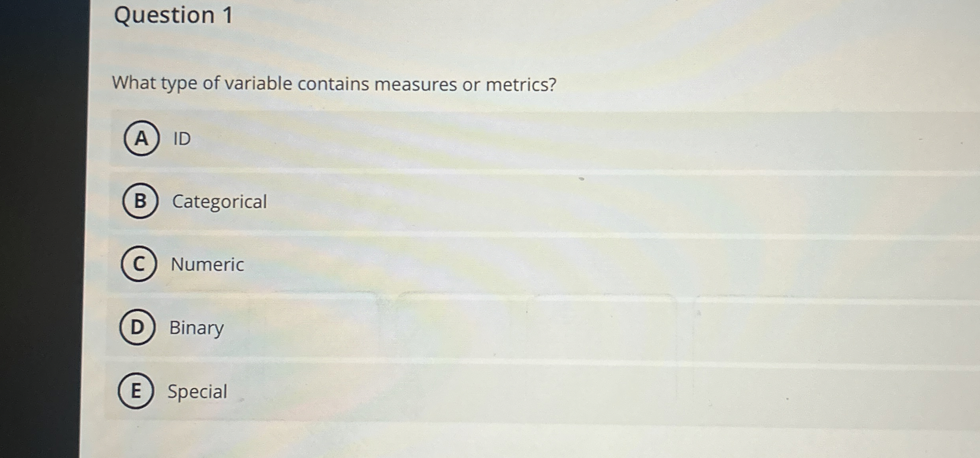The height and width of the screenshot is (458, 980).
Task: Click the circled letter B icon
Action: pyautogui.click(x=141, y=202)
